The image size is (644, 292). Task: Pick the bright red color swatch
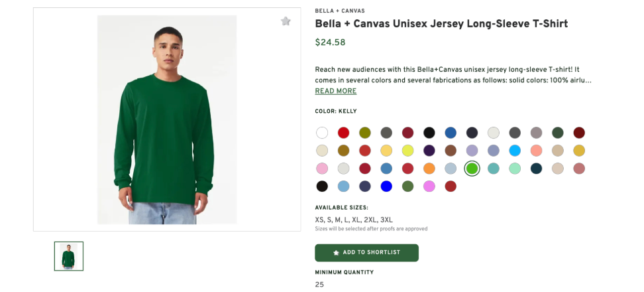[x=343, y=133]
